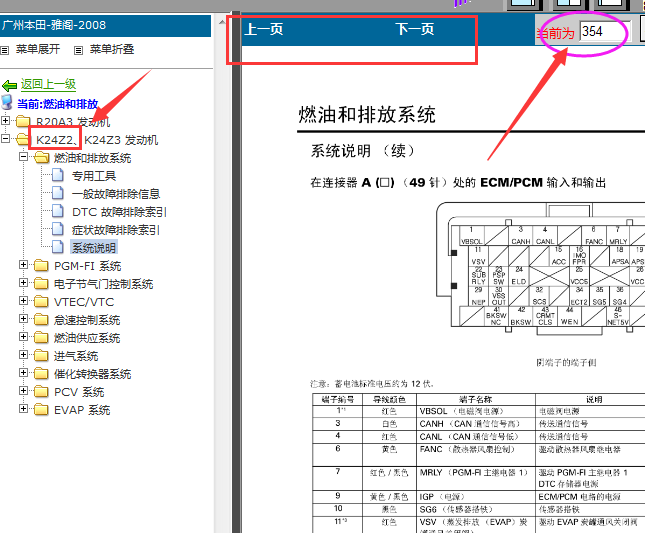Viewport: 645px width, 533px height.
Task: Expand the EVAP 系统 folder
Action: click(x=23, y=409)
